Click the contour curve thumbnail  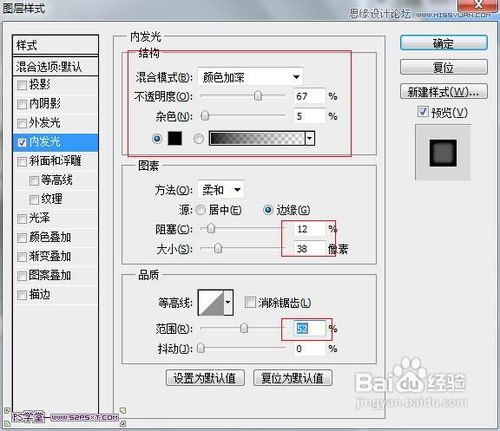click(x=211, y=302)
